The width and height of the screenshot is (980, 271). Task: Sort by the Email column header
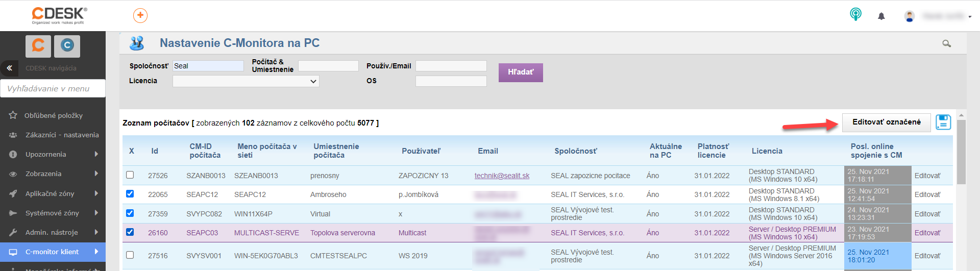point(488,151)
